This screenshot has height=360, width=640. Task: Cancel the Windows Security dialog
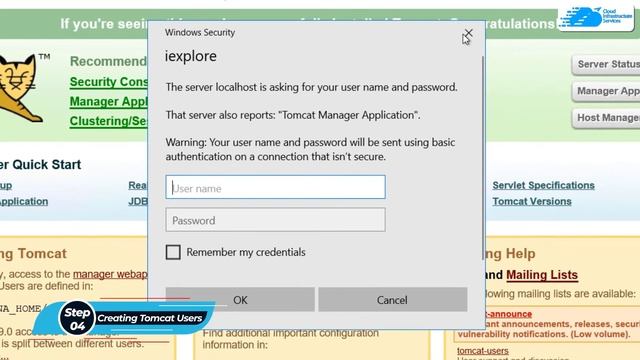tap(393, 300)
